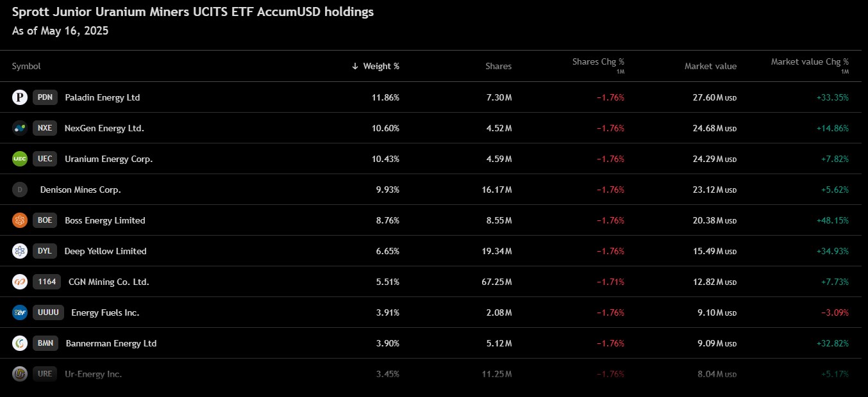868x397 pixels.
Task: Sort holdings by the Weight % column
Action: [x=380, y=66]
